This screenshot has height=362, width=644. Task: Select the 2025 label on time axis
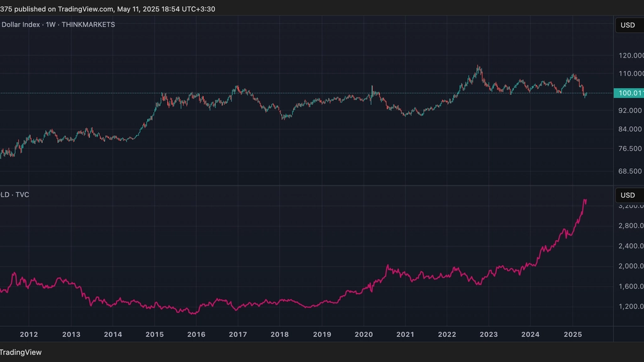[x=573, y=334]
